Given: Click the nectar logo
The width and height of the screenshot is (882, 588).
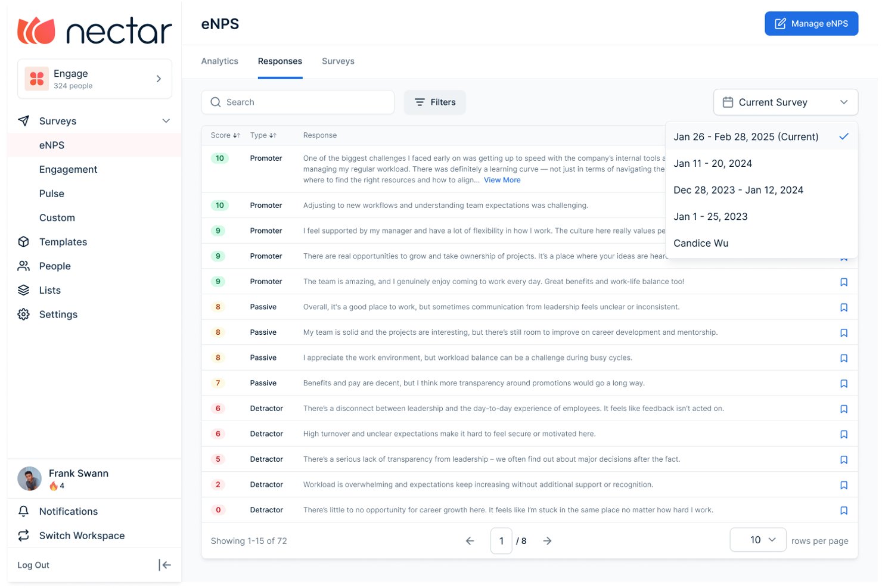Looking at the screenshot, I should tap(95, 30).
